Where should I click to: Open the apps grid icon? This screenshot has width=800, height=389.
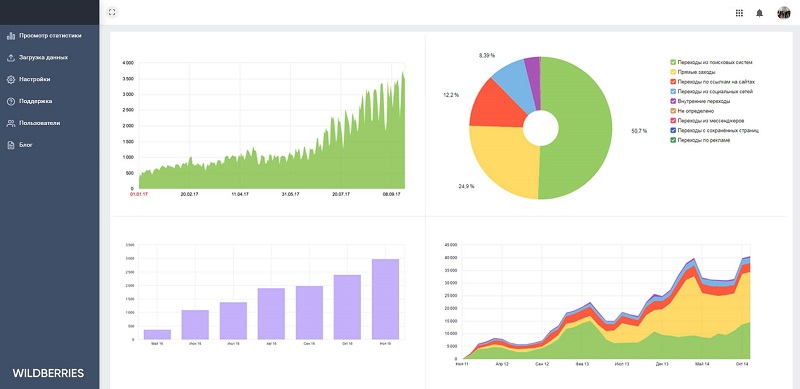[x=739, y=13]
